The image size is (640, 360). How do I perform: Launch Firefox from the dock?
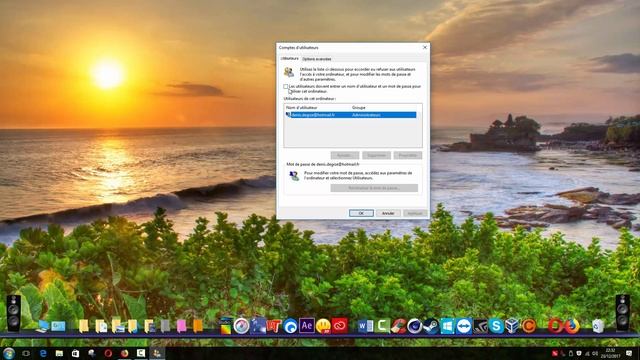click(x=571, y=326)
